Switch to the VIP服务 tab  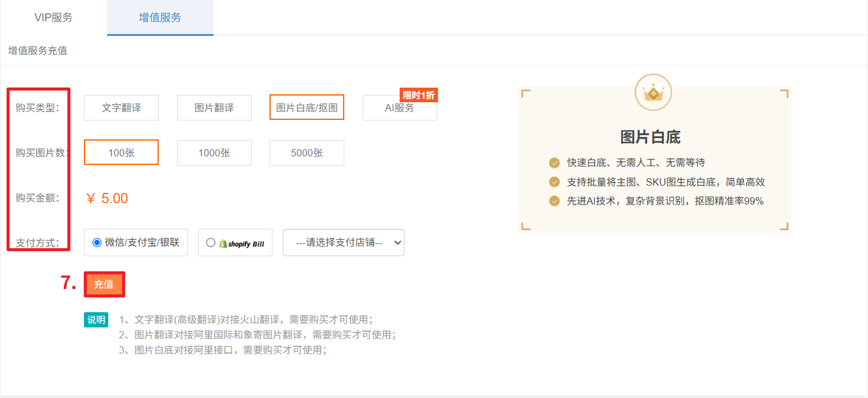point(54,18)
